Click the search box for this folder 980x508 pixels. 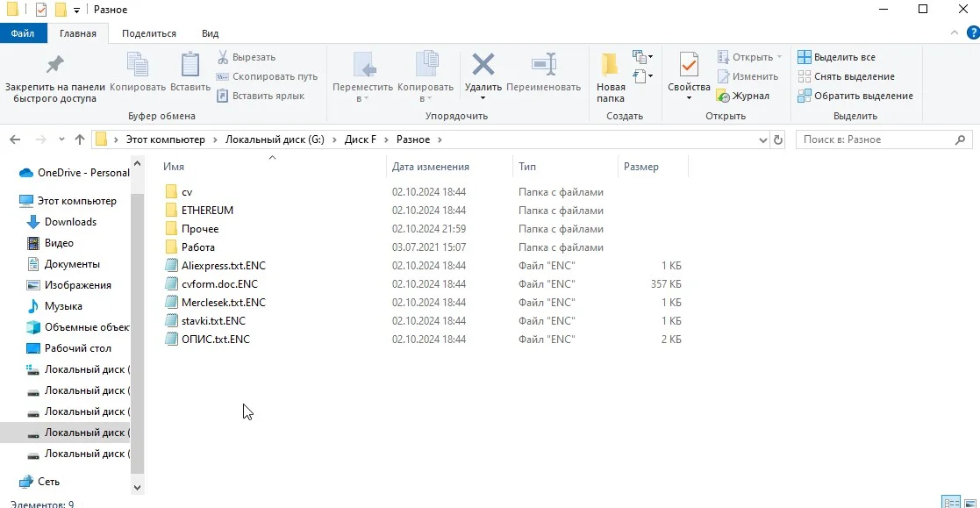pyautogui.click(x=876, y=140)
